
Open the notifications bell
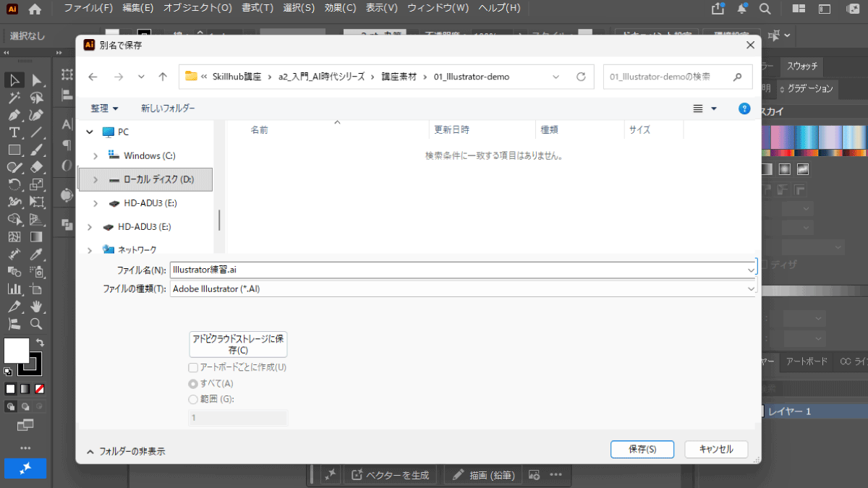click(741, 9)
